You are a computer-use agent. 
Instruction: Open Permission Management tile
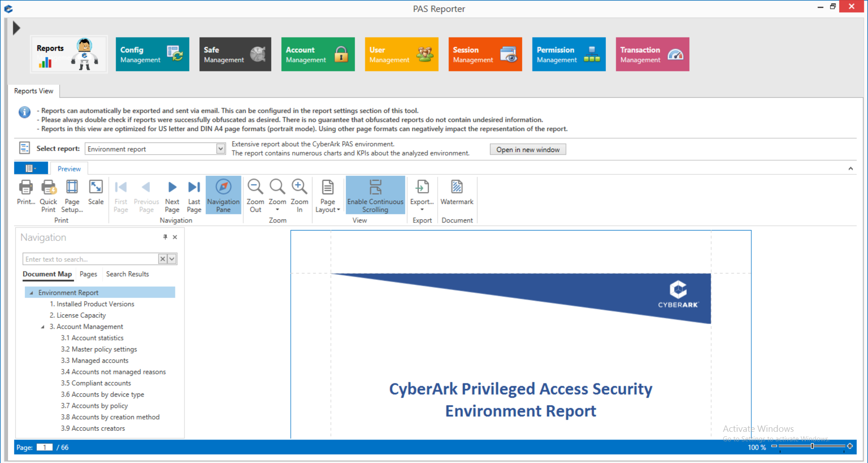click(x=569, y=54)
